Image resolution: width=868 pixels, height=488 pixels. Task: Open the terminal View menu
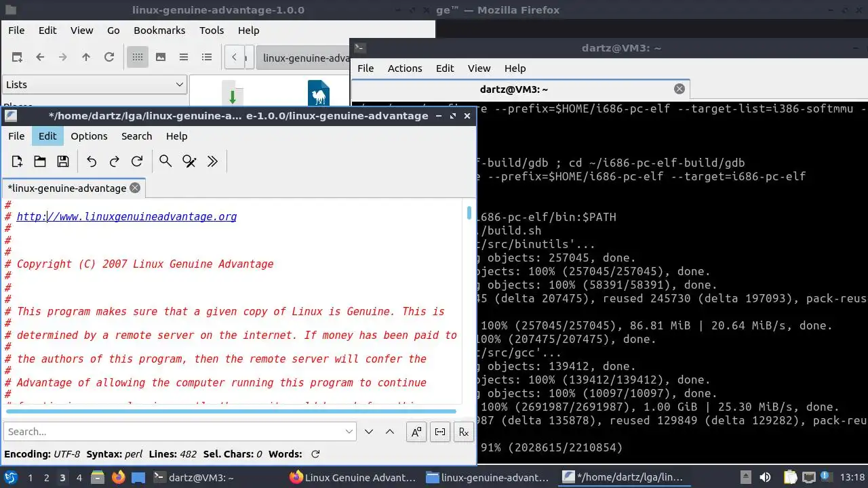point(479,68)
